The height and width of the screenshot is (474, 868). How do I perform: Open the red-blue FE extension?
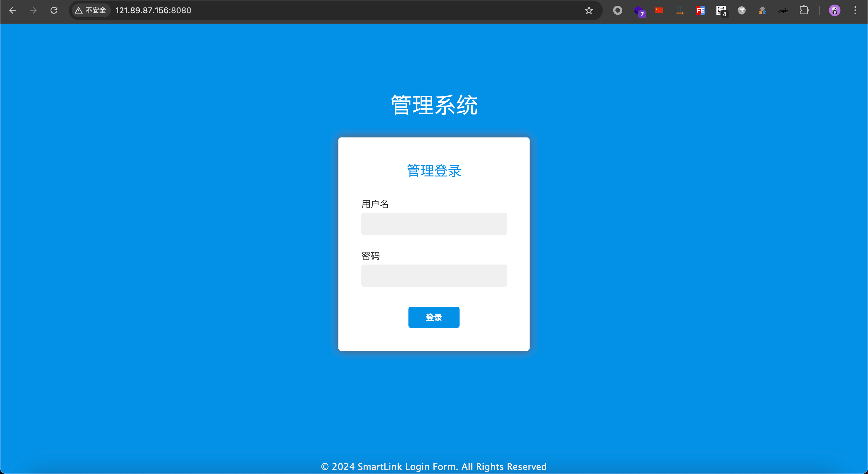[x=700, y=10]
